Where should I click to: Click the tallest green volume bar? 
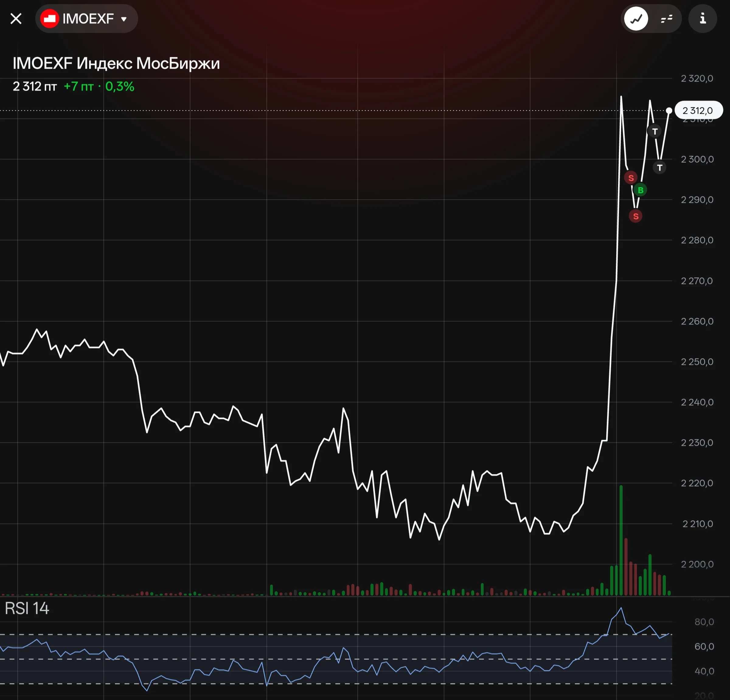click(621, 540)
